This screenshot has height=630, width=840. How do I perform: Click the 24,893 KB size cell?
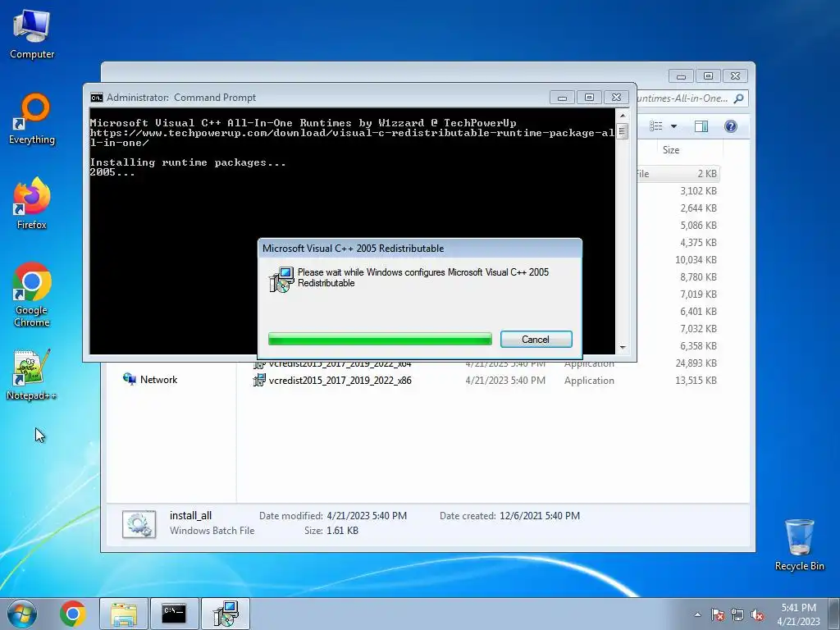click(x=696, y=363)
